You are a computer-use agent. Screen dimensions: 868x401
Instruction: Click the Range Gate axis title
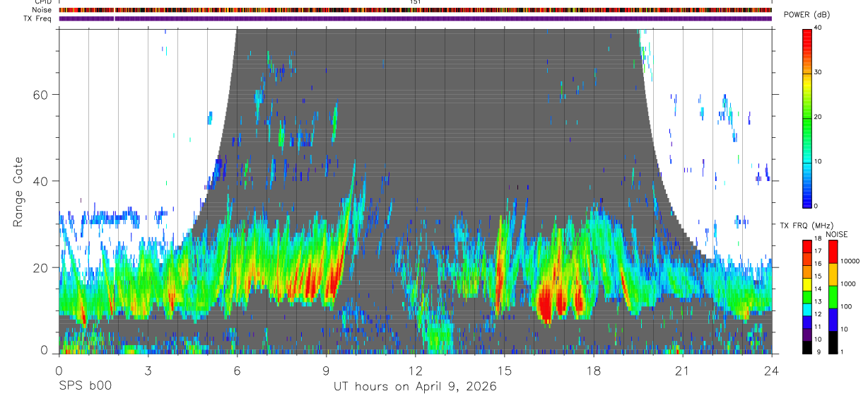coord(18,192)
